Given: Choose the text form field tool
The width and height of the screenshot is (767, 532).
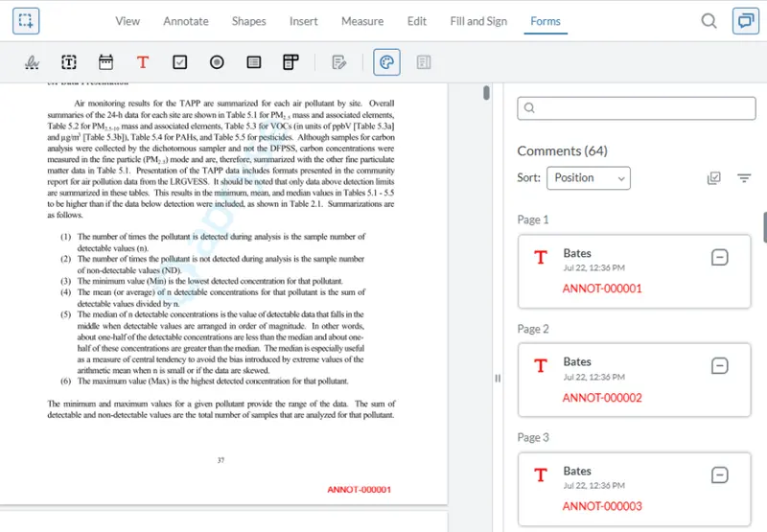Looking at the screenshot, I should coord(69,62).
